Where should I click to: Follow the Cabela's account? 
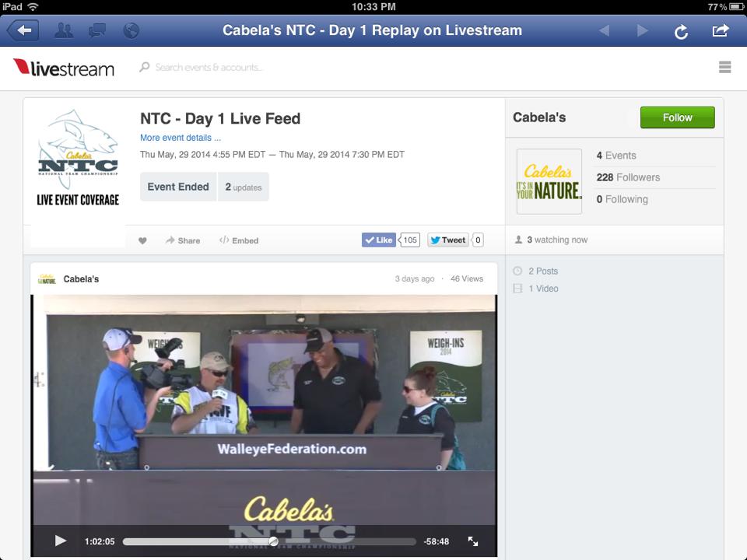tap(677, 117)
